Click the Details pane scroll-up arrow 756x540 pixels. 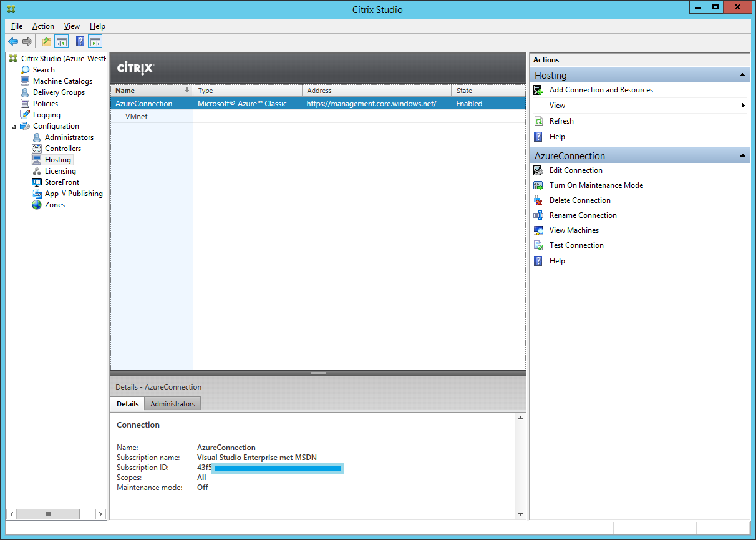521,417
